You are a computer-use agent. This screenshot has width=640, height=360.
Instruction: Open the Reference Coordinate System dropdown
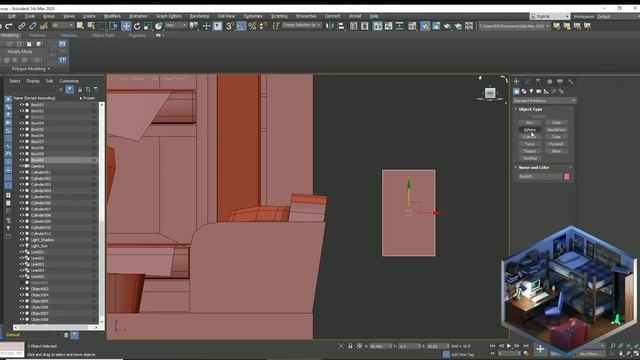click(x=176, y=26)
